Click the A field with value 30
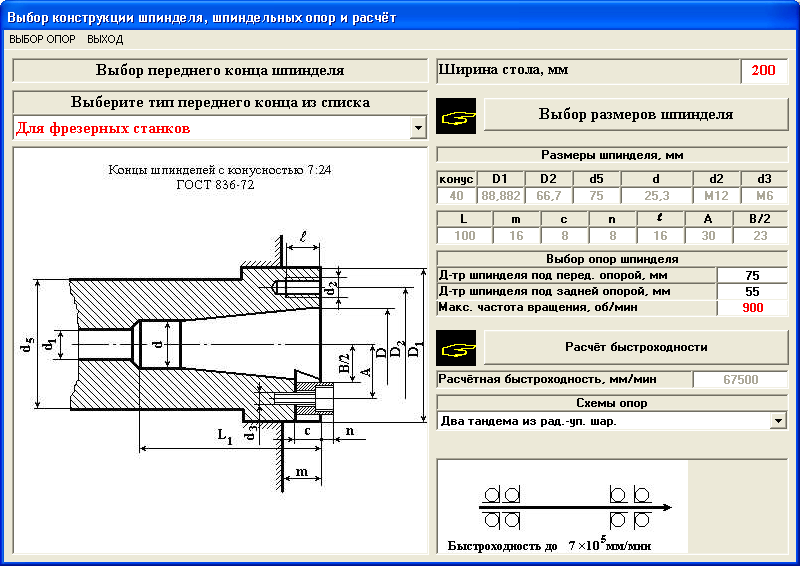 (708, 236)
